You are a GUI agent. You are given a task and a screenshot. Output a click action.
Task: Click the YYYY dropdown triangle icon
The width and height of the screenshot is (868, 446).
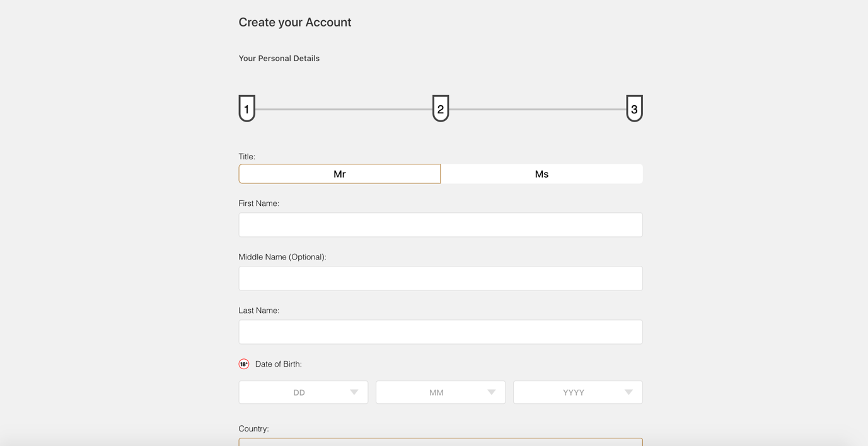(628, 392)
